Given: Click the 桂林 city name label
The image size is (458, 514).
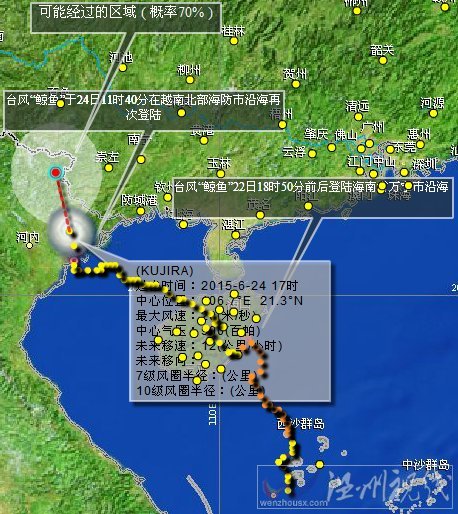Looking at the screenshot, I should (x=233, y=31).
